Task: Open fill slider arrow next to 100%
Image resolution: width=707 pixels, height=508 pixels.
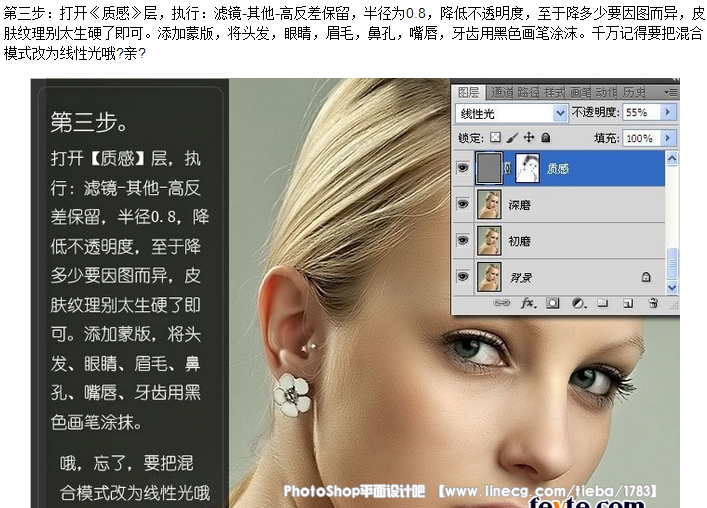Action: [668, 137]
